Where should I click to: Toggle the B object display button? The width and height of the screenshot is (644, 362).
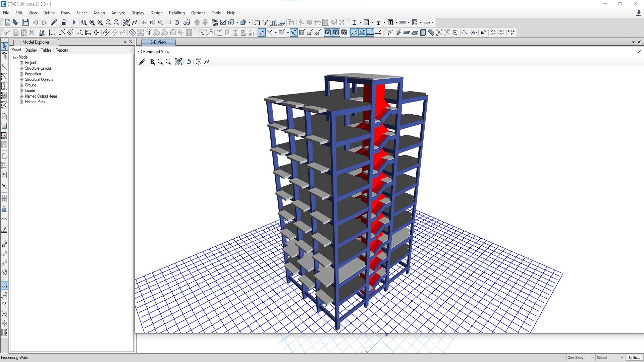point(336,33)
